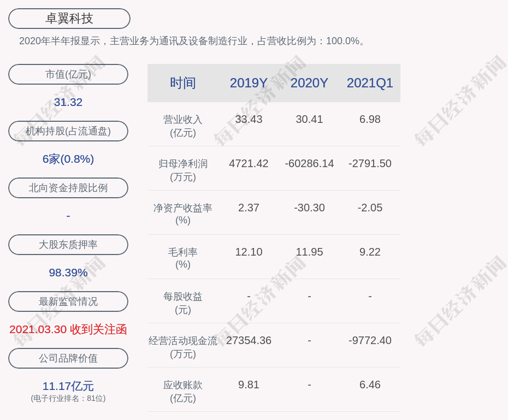Select the 2020Y column header
Viewport: 508px width, 420px height.
click(309, 83)
